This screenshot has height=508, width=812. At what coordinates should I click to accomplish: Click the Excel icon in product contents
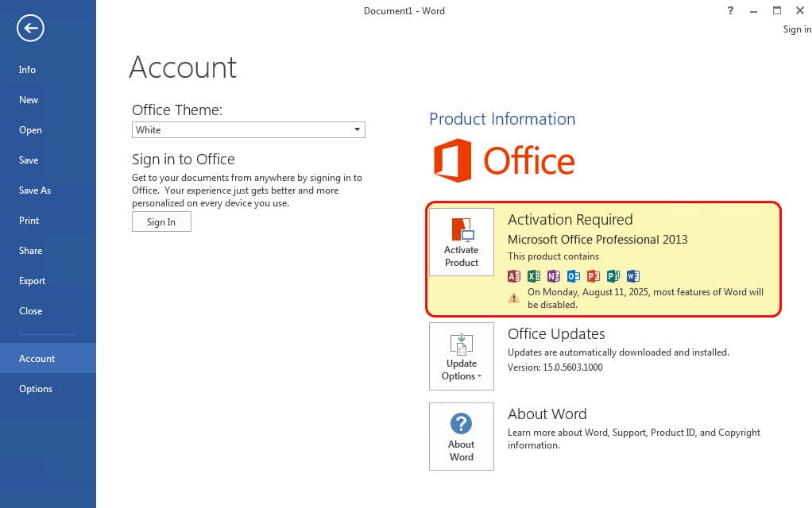(534, 276)
